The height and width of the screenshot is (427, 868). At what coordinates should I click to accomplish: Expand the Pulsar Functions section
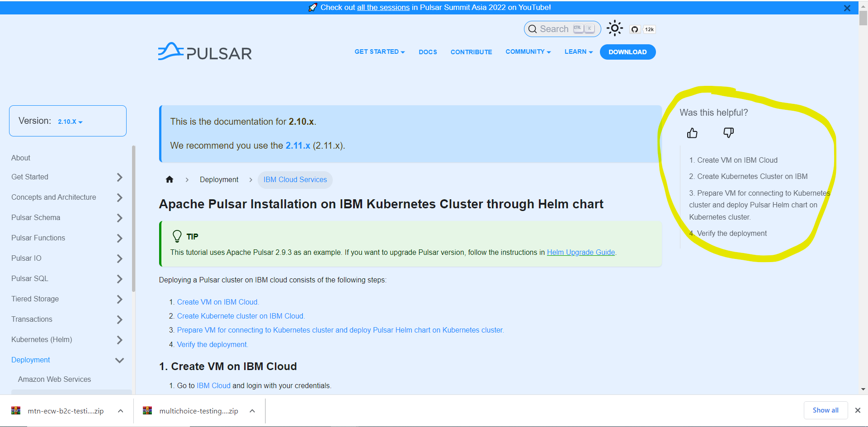point(119,238)
